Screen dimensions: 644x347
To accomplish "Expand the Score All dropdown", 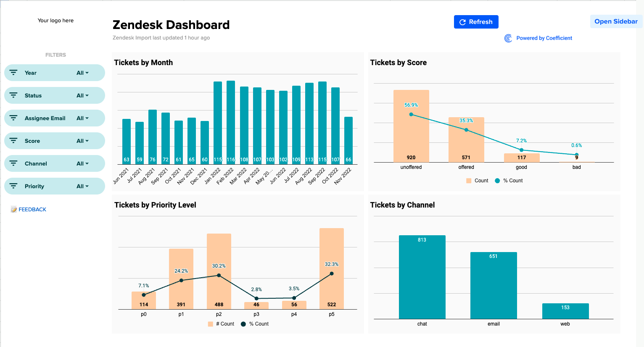I will click(82, 141).
